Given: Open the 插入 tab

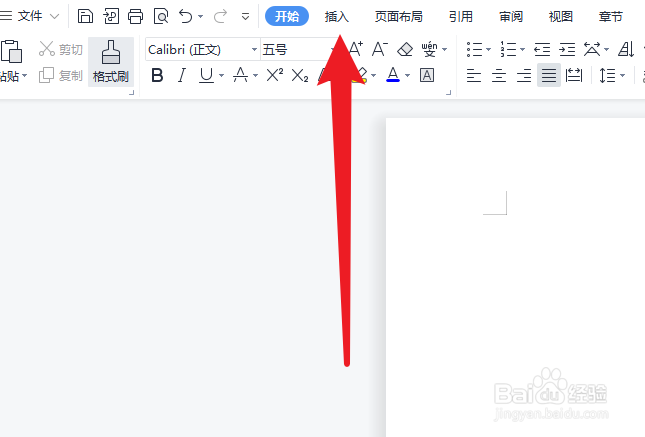Looking at the screenshot, I should (x=336, y=16).
